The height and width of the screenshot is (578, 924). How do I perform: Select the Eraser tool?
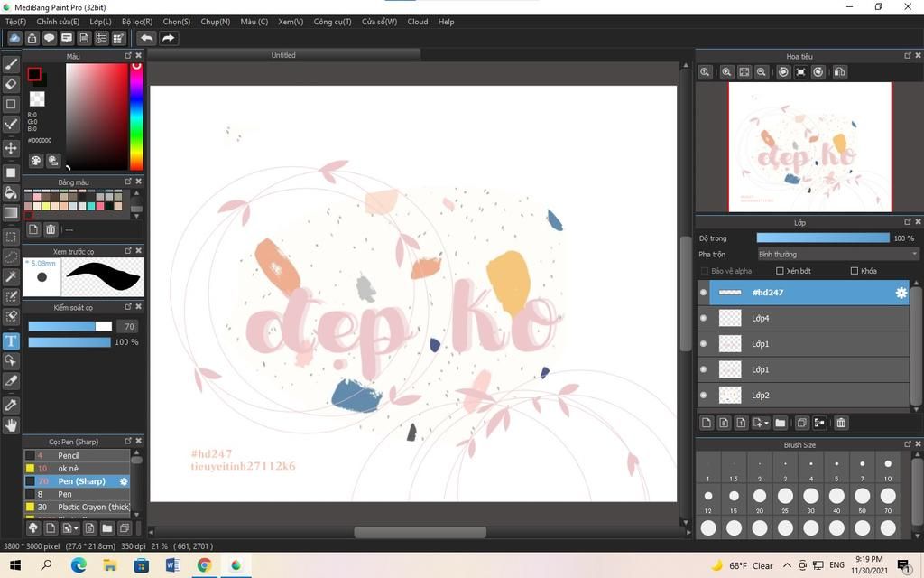(11, 84)
